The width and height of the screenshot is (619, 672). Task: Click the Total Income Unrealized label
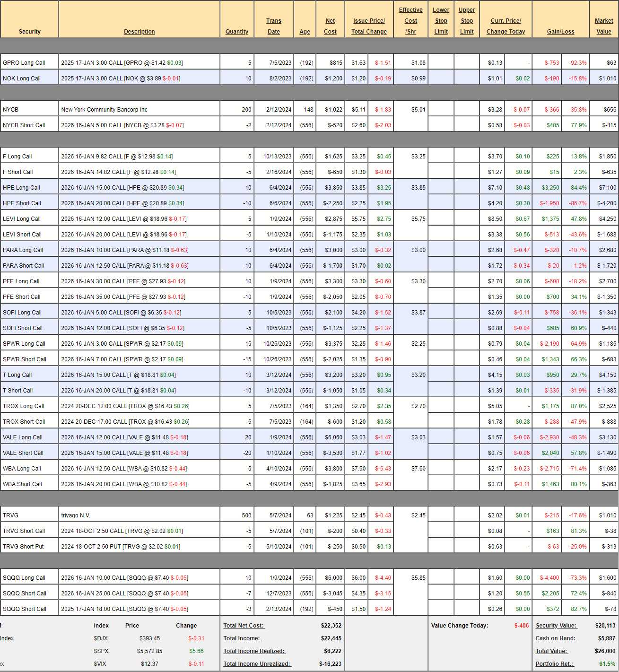(257, 664)
